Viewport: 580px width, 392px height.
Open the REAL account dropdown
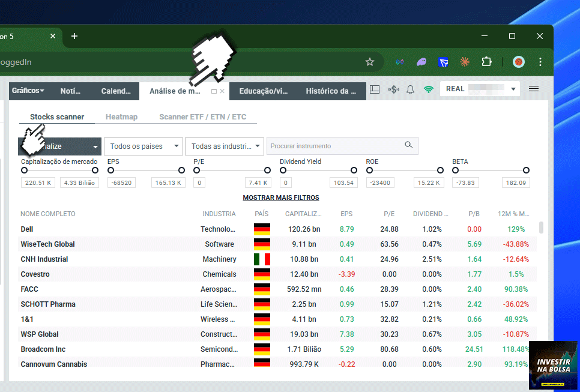[x=480, y=89]
